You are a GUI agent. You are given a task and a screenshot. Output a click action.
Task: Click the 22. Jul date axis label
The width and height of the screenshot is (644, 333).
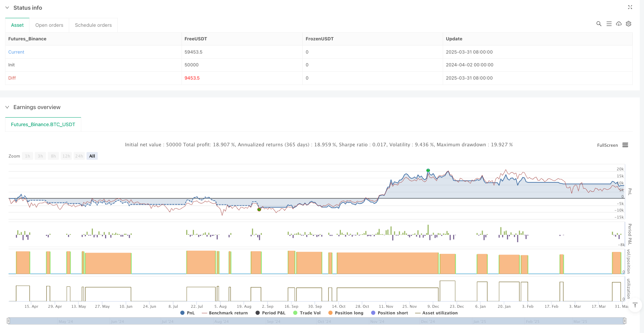(197, 307)
